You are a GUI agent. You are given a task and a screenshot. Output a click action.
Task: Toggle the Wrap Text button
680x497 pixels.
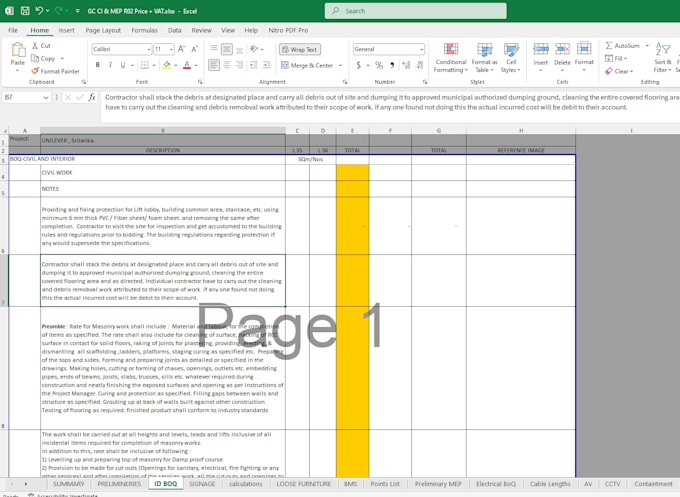click(x=300, y=49)
